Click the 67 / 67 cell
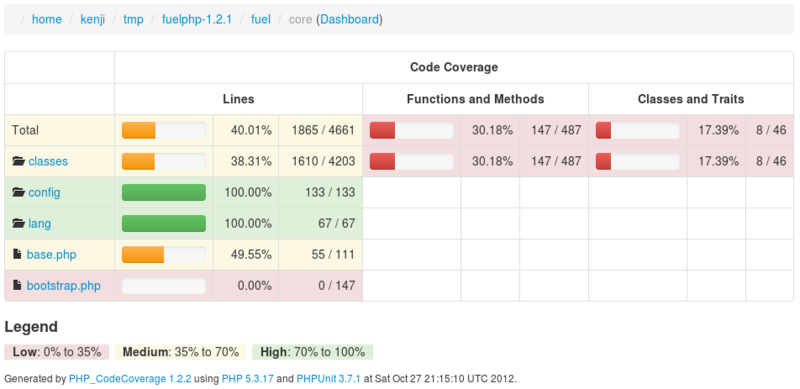 coord(320,224)
